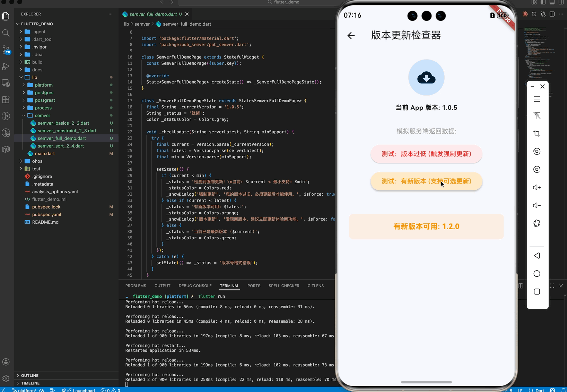The image size is (567, 392).
Task: Split the editor to the right
Action: pos(552,14)
